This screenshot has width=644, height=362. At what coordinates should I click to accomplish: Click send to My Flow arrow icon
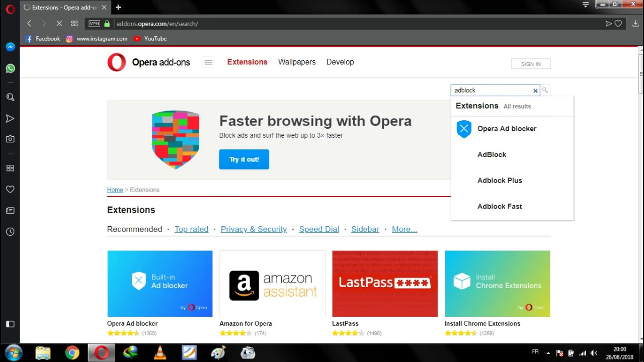[x=609, y=24]
